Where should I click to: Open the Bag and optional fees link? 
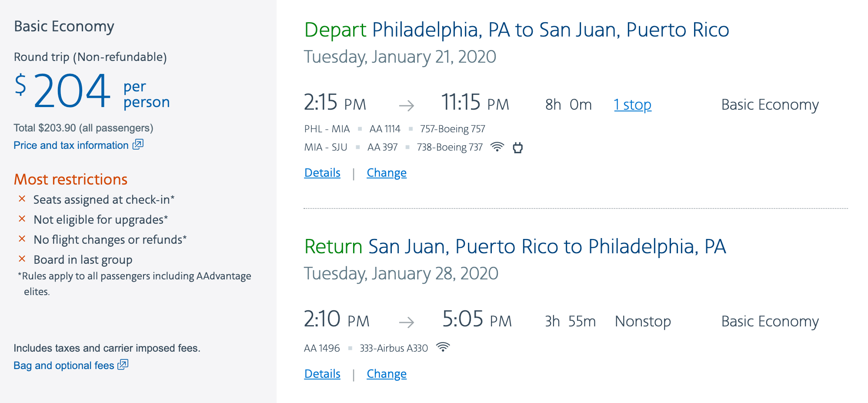(64, 366)
